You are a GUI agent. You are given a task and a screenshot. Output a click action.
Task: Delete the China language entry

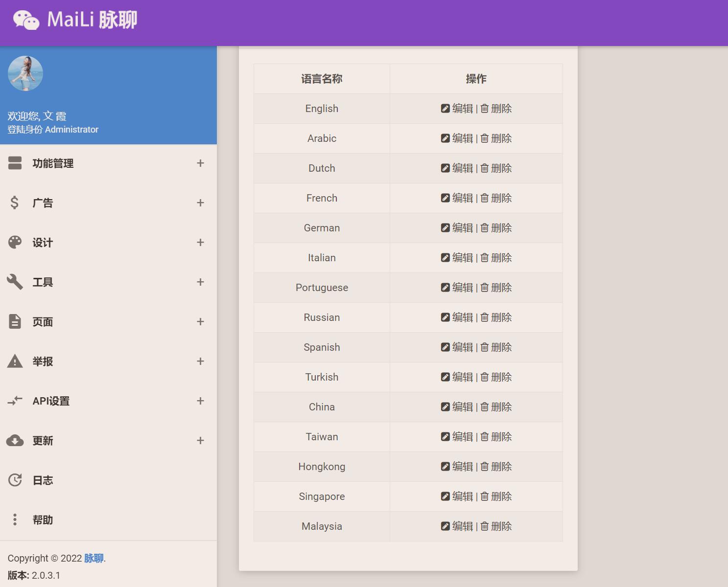(496, 407)
